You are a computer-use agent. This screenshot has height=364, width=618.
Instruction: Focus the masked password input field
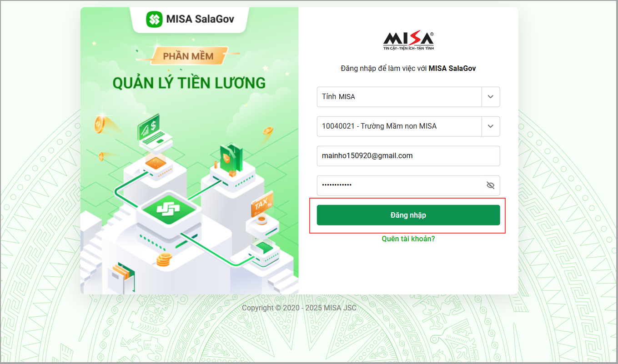tap(408, 185)
